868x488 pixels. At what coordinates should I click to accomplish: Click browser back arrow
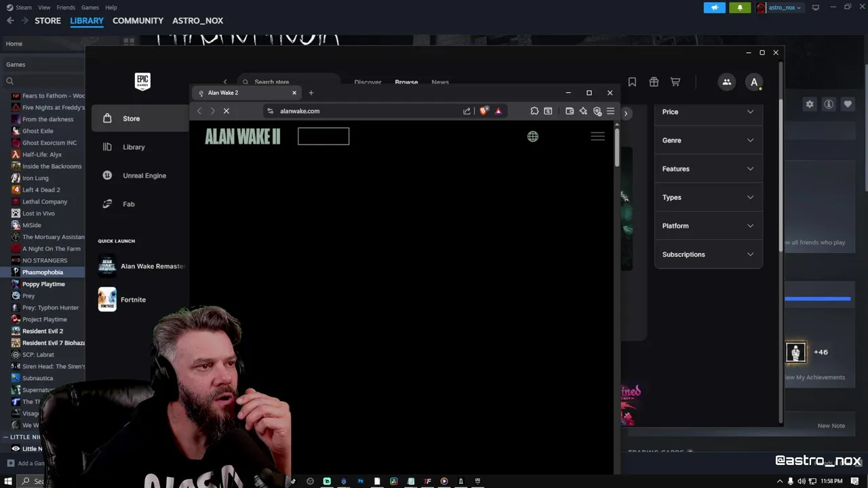click(199, 111)
